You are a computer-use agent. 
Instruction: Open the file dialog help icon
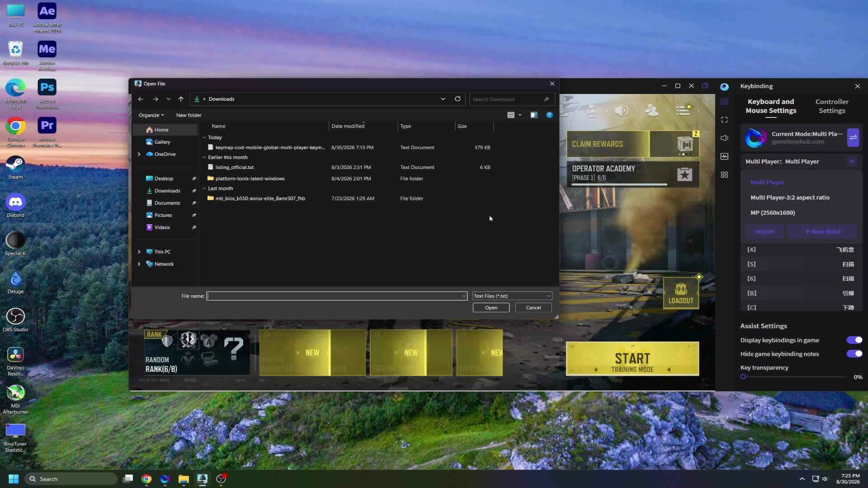(x=549, y=115)
